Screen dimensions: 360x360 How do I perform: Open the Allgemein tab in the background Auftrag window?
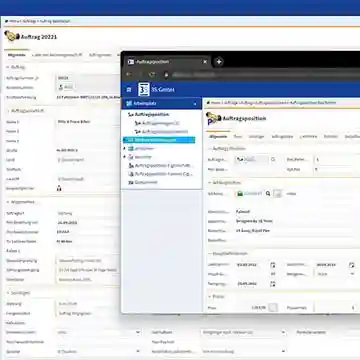[x=17, y=55]
